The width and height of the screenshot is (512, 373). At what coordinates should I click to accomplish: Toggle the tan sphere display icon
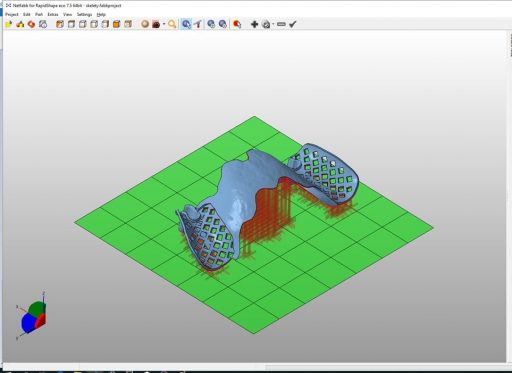145,24
